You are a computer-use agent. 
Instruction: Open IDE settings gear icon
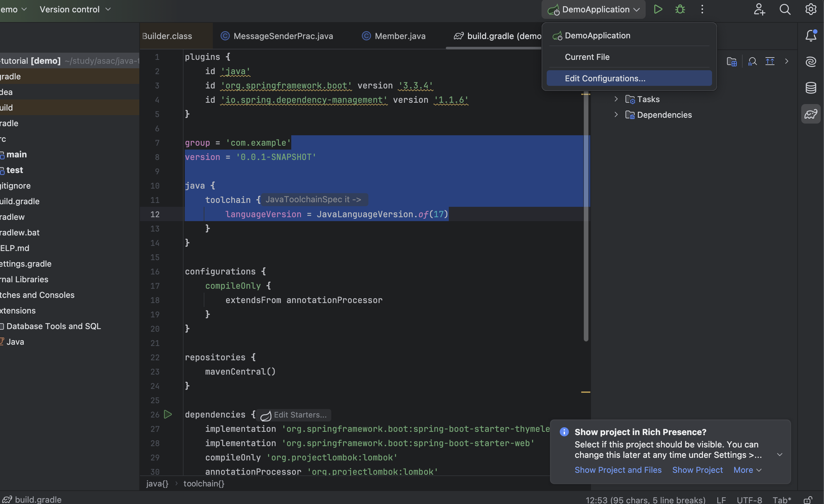[x=811, y=9]
